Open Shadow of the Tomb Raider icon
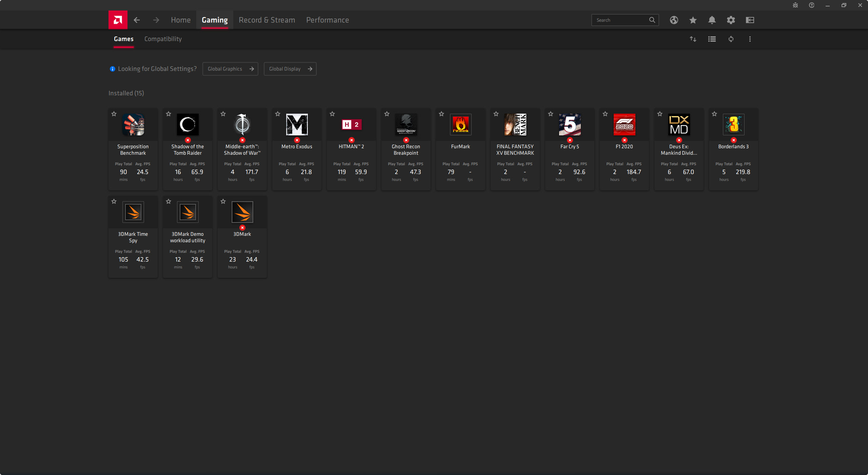This screenshot has height=475, width=868. click(x=188, y=125)
